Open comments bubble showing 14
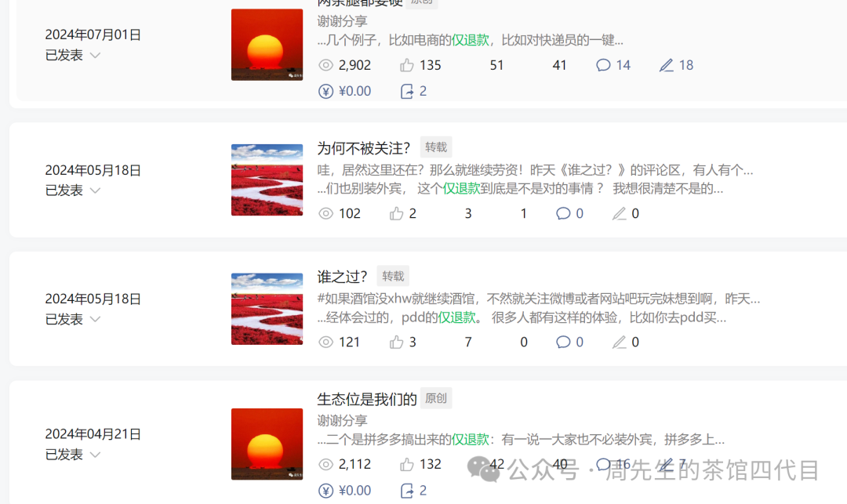This screenshot has width=847, height=504. click(x=603, y=65)
